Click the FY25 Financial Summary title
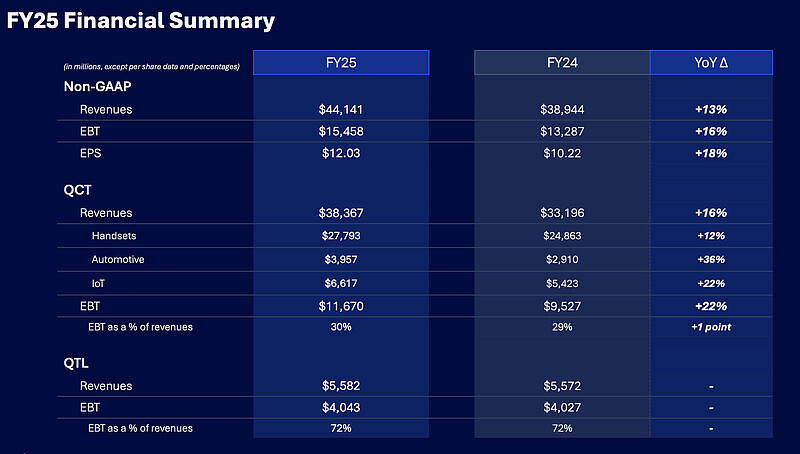 pos(140,20)
